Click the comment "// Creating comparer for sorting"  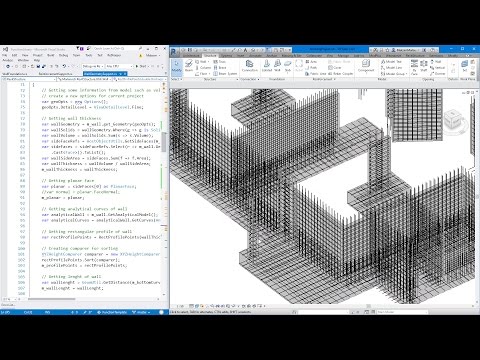pyautogui.click(x=80, y=248)
